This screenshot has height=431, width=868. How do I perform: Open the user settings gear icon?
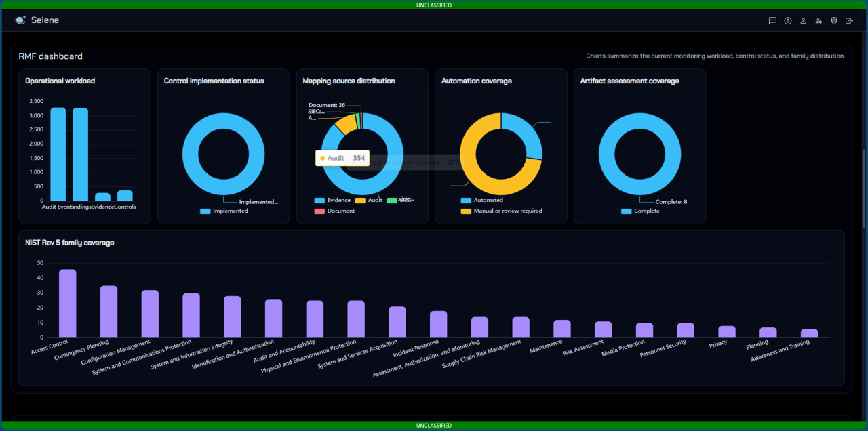tap(818, 21)
